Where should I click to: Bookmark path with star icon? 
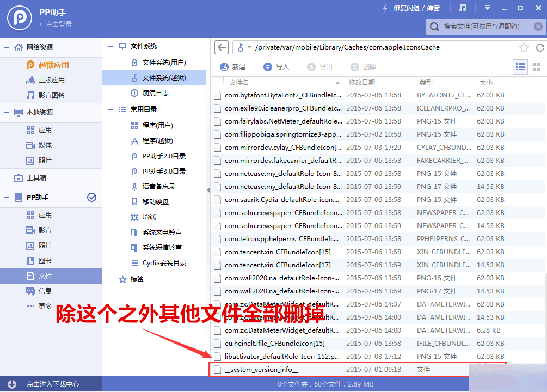(x=524, y=47)
